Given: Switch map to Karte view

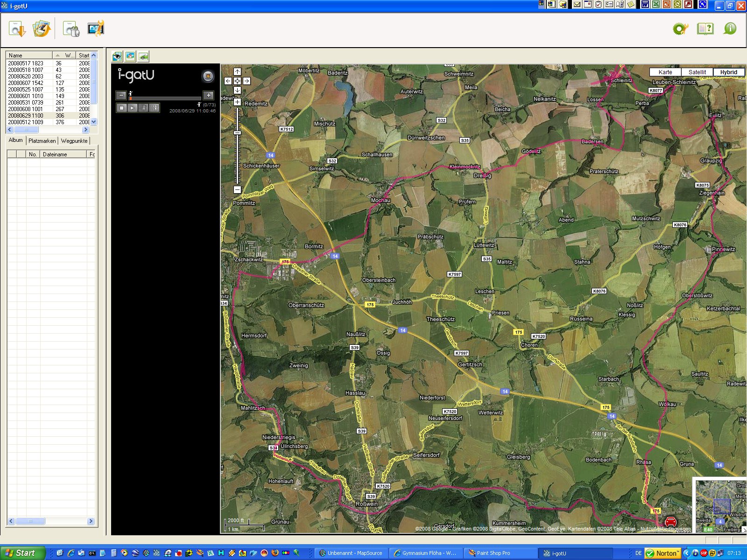Looking at the screenshot, I should click(x=665, y=72).
